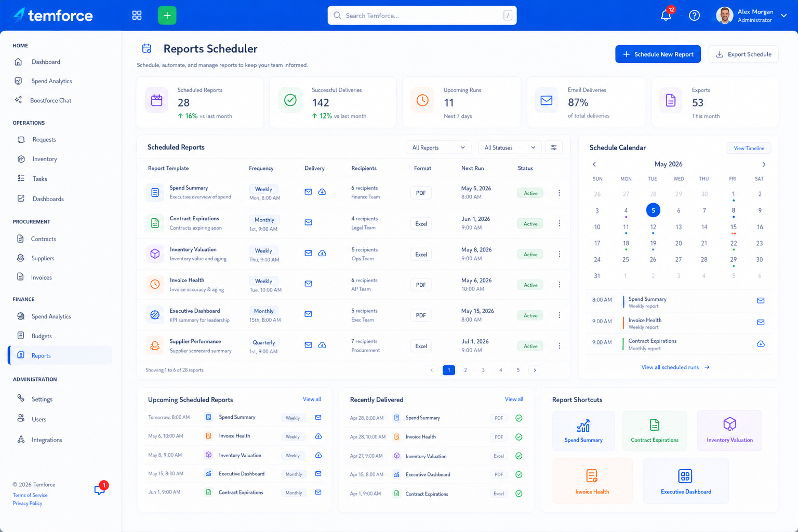Viewport: 798px width, 532px height.
Task: Open Terms of Service link
Action: click(30, 495)
